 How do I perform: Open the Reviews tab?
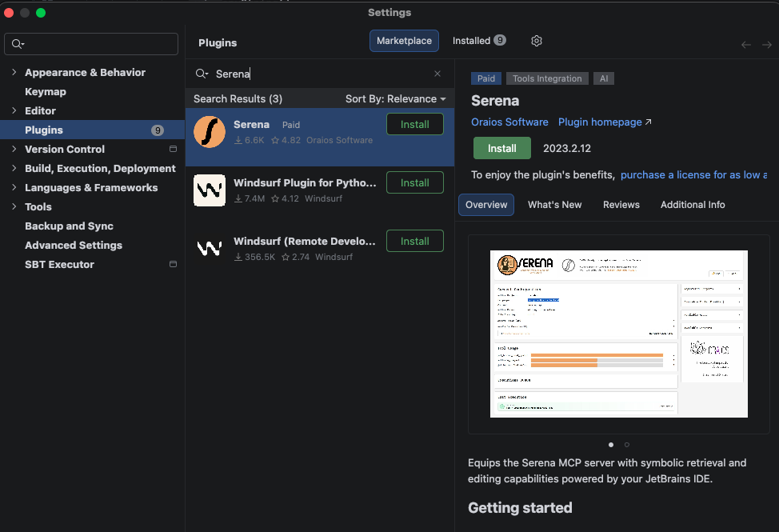coord(621,205)
